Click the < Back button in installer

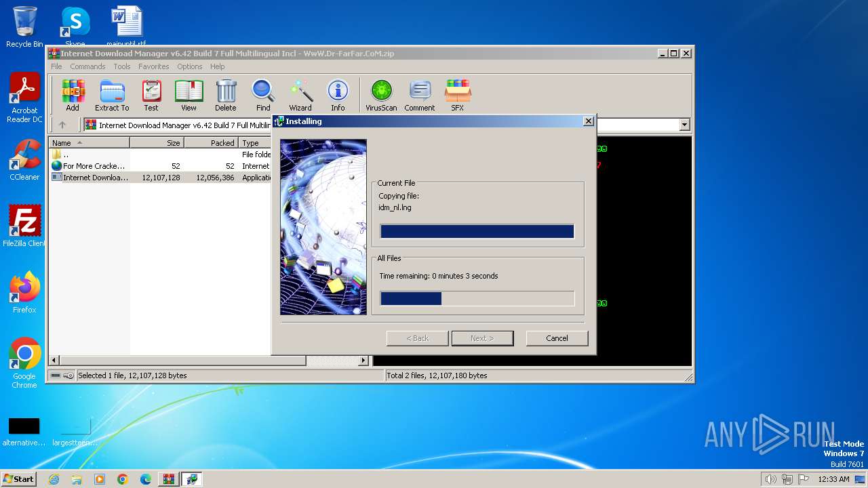(417, 338)
